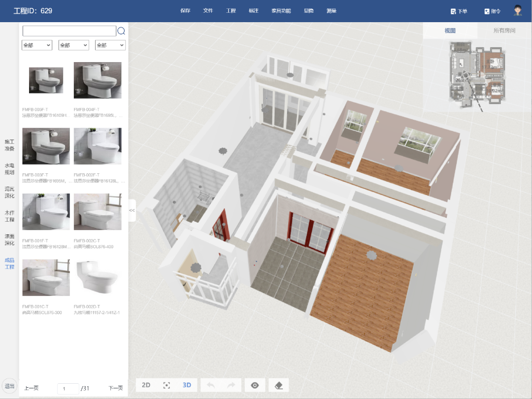Open the 标注 menu
This screenshot has width=532, height=399.
[254, 11]
